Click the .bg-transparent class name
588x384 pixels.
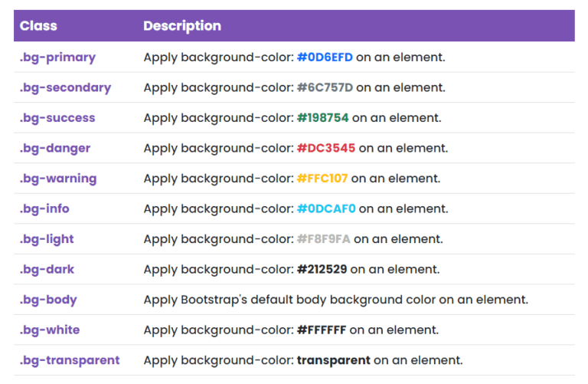click(70, 360)
